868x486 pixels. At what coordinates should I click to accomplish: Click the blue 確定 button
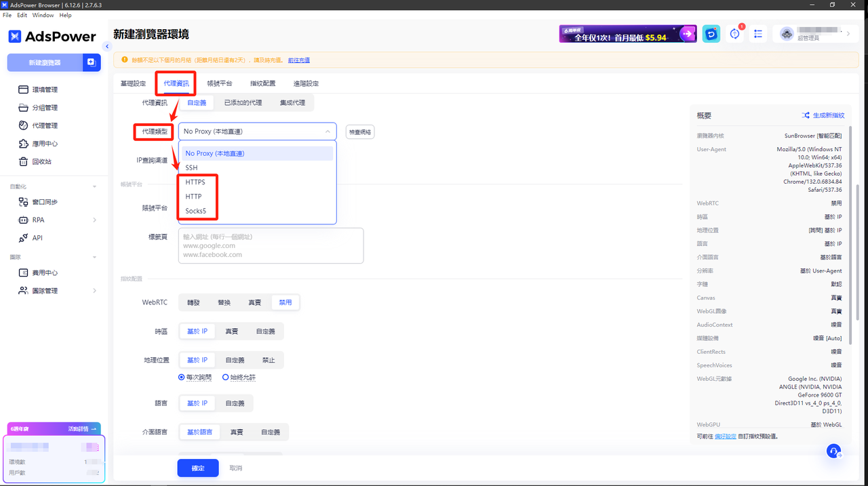pos(197,468)
